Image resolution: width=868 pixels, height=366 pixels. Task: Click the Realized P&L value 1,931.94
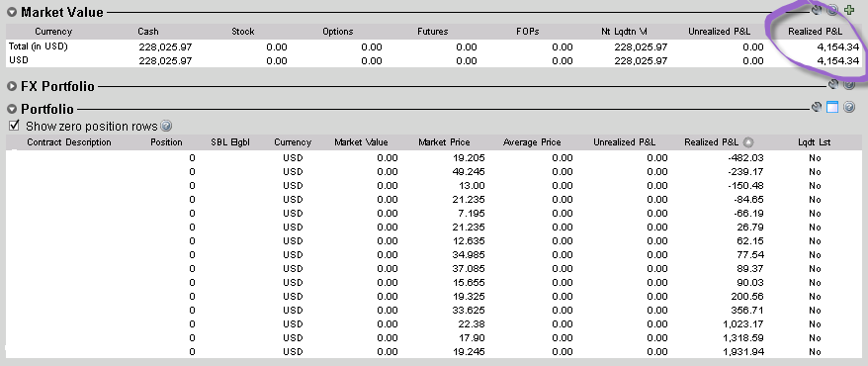(x=742, y=351)
